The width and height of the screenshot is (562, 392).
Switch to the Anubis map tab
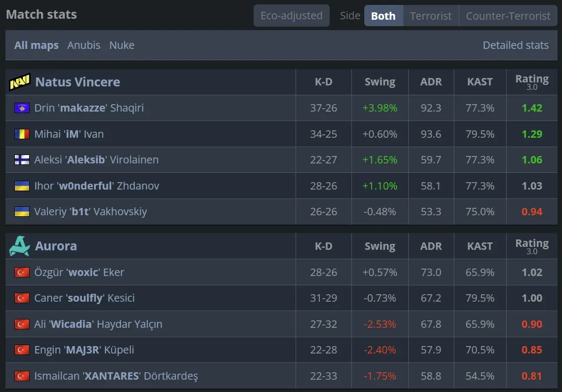click(x=84, y=45)
